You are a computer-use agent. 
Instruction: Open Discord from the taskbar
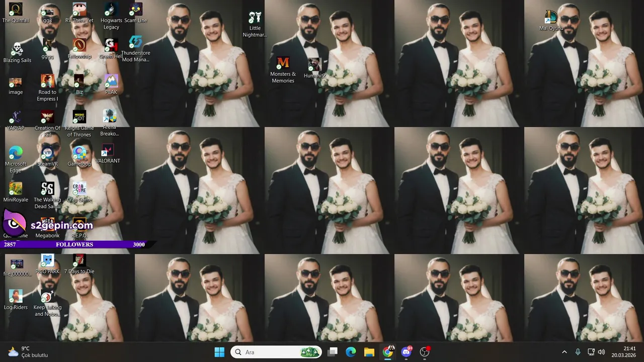pos(407,352)
